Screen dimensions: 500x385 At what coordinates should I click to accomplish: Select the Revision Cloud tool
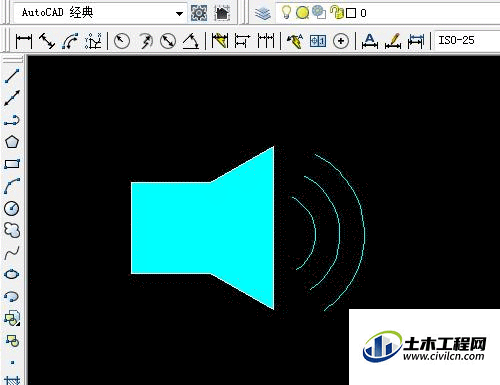12,230
